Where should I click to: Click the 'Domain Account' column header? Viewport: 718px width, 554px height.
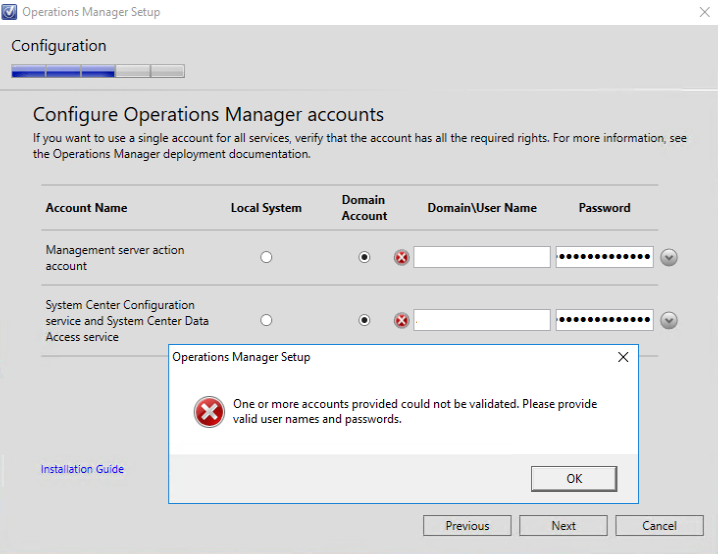point(364,208)
